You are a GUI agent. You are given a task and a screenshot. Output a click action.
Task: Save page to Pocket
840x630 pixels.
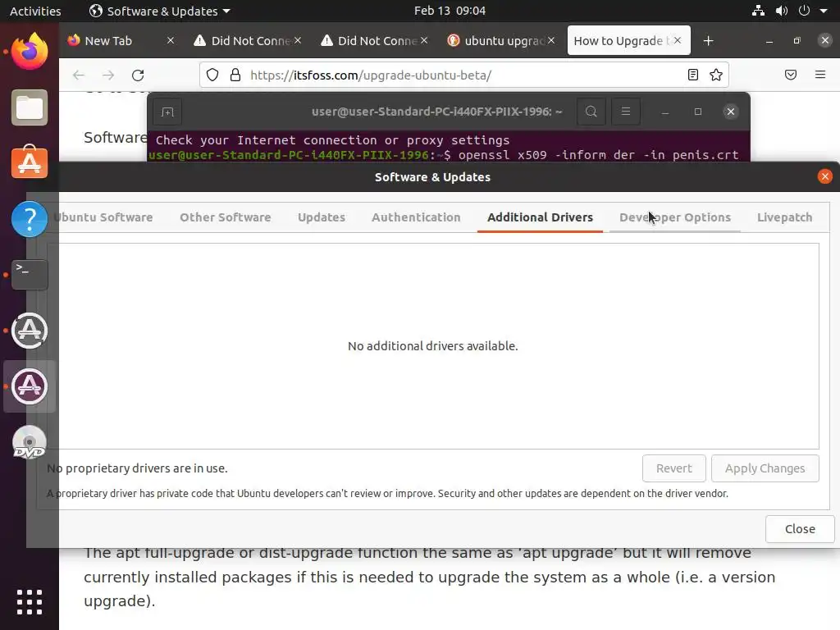(x=791, y=75)
